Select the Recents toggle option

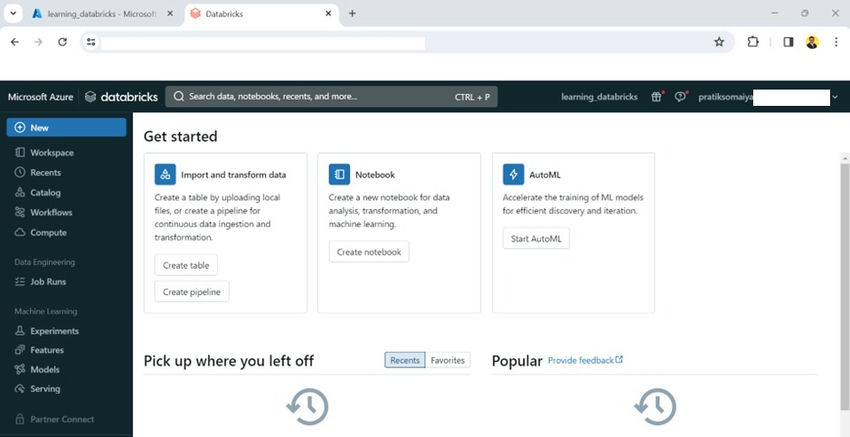coord(404,360)
